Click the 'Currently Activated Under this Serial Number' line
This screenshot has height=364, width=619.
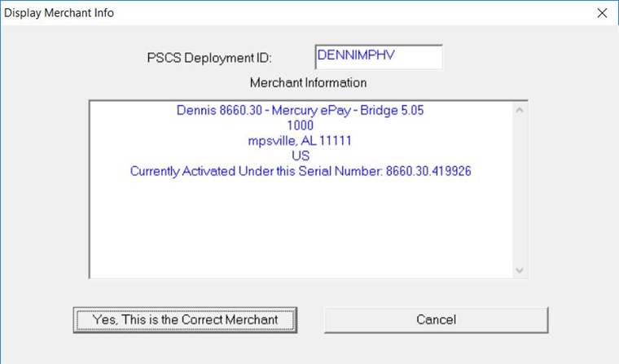pyautogui.click(x=301, y=171)
